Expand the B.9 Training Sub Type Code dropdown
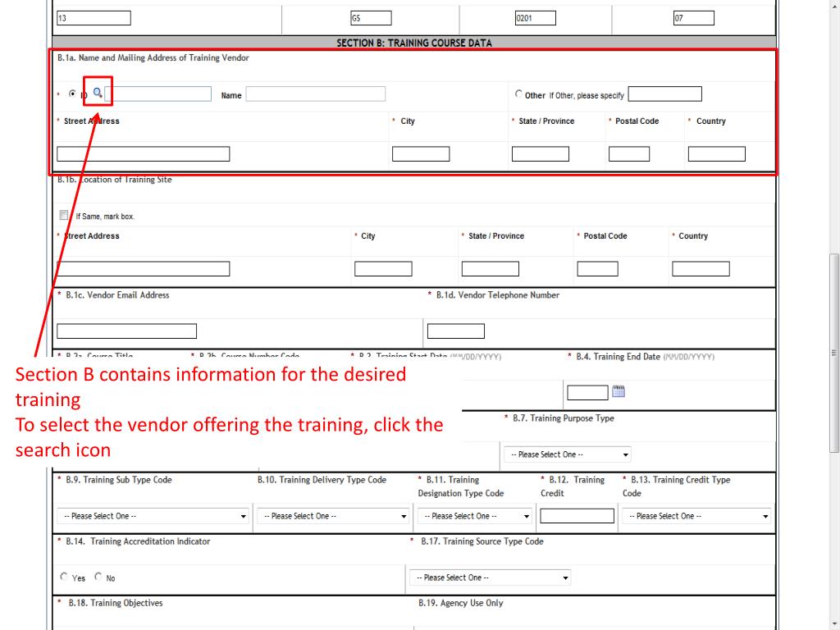The height and width of the screenshot is (630, 840). click(153, 517)
